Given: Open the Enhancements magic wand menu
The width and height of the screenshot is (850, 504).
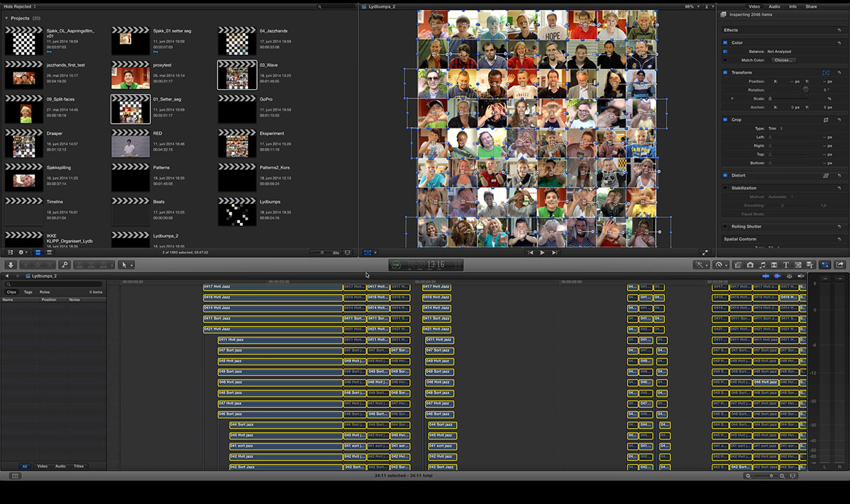Looking at the screenshot, I should point(701,265).
